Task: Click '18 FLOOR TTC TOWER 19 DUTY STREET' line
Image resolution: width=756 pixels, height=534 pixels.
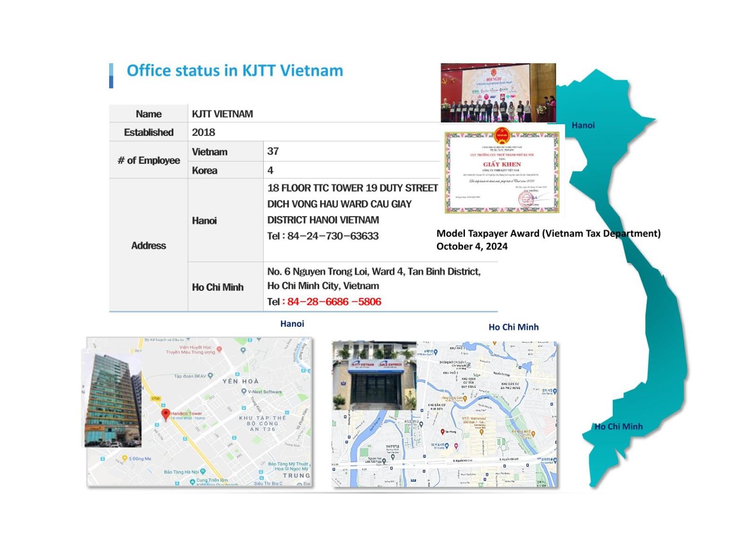Action: coord(352,188)
